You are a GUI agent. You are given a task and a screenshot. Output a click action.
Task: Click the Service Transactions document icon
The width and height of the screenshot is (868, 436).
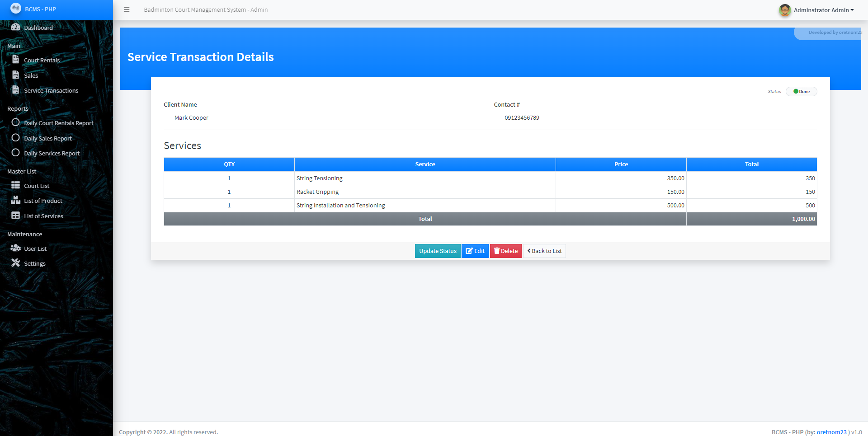coord(16,90)
